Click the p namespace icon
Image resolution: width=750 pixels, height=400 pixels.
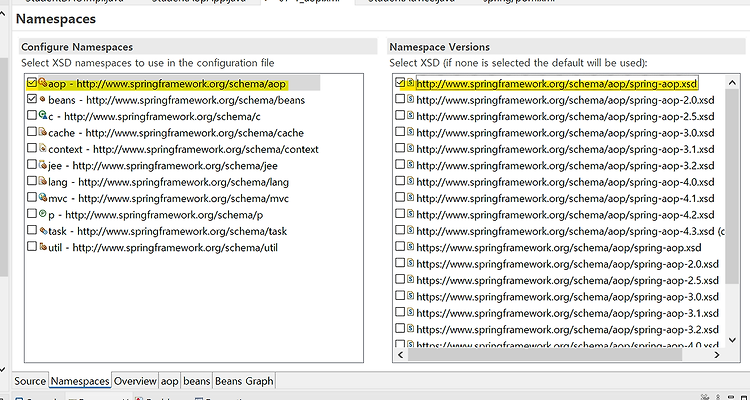click(43, 214)
